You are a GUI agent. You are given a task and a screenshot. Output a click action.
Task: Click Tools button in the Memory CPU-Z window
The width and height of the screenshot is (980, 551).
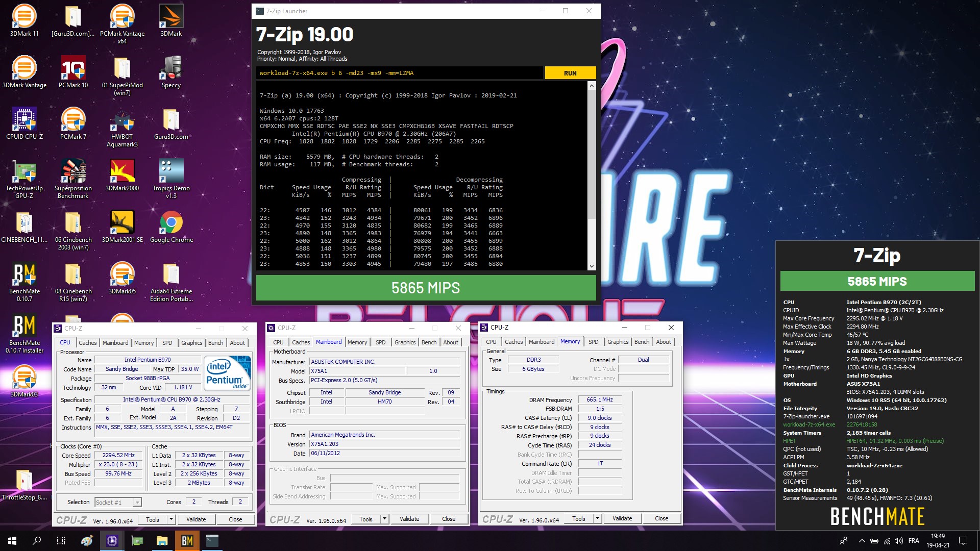[x=579, y=518]
